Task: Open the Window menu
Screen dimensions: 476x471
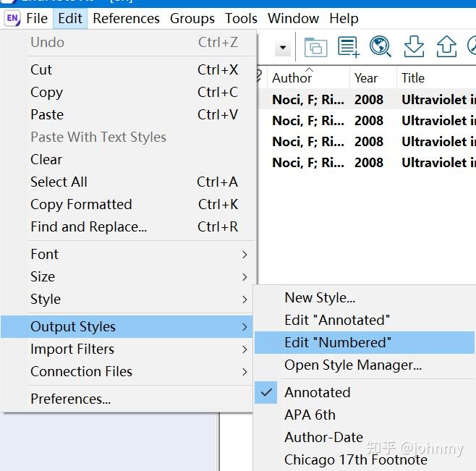Action: [x=293, y=19]
